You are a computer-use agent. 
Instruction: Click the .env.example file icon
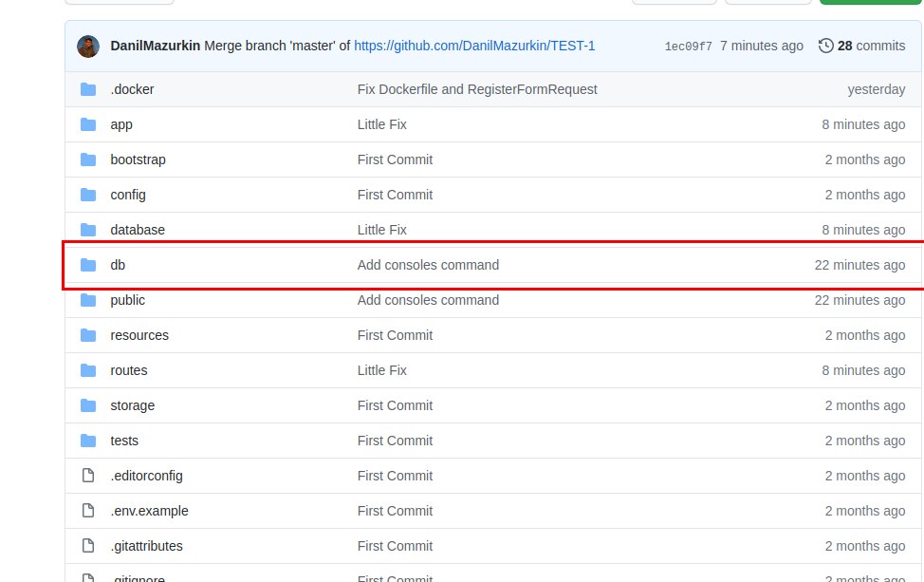[x=88, y=511]
